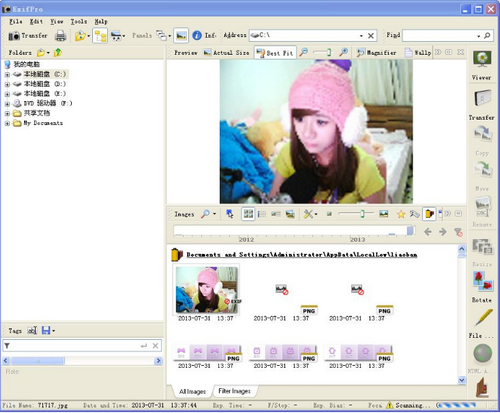Click in the tags filter input field
500x413 pixels.
tap(75, 346)
